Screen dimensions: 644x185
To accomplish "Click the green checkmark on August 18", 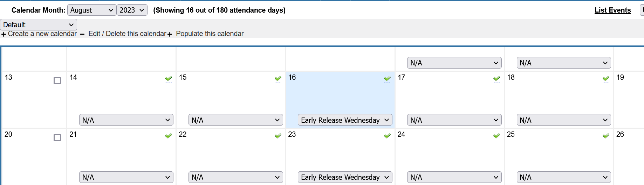I will [x=606, y=78].
